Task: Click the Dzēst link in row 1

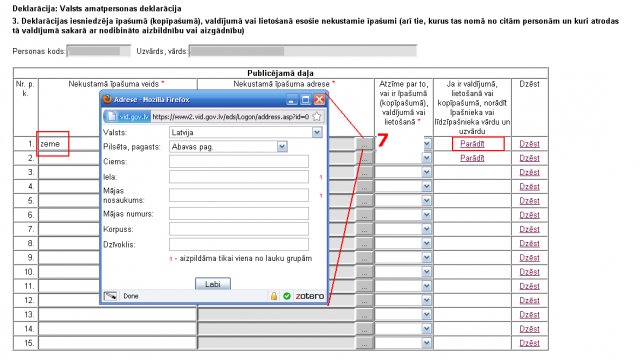Action: point(529,144)
